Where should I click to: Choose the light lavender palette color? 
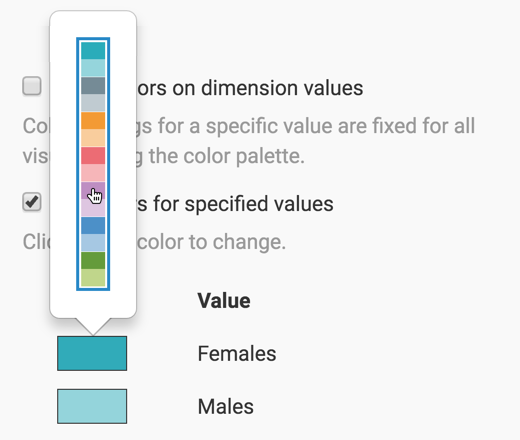[93, 208]
